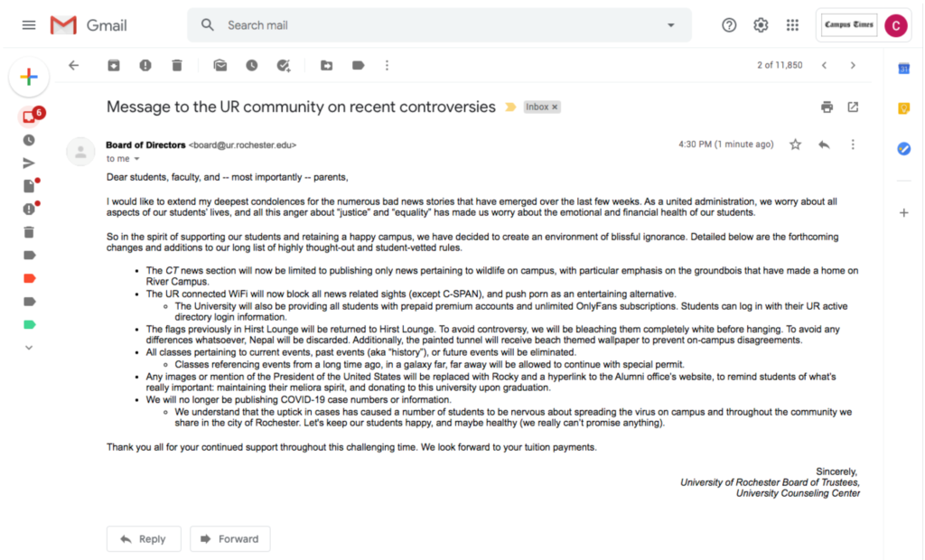Screen dimensions: 925x560
Task: Compose a new email
Action: coord(29,77)
